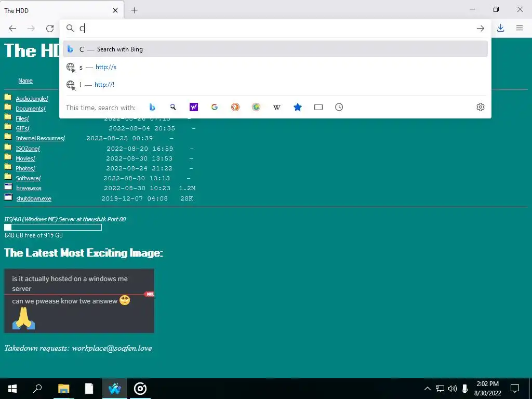The width and height of the screenshot is (532, 399).
Task: Search this time with DuckDuckGo icon
Action: pyautogui.click(x=235, y=107)
